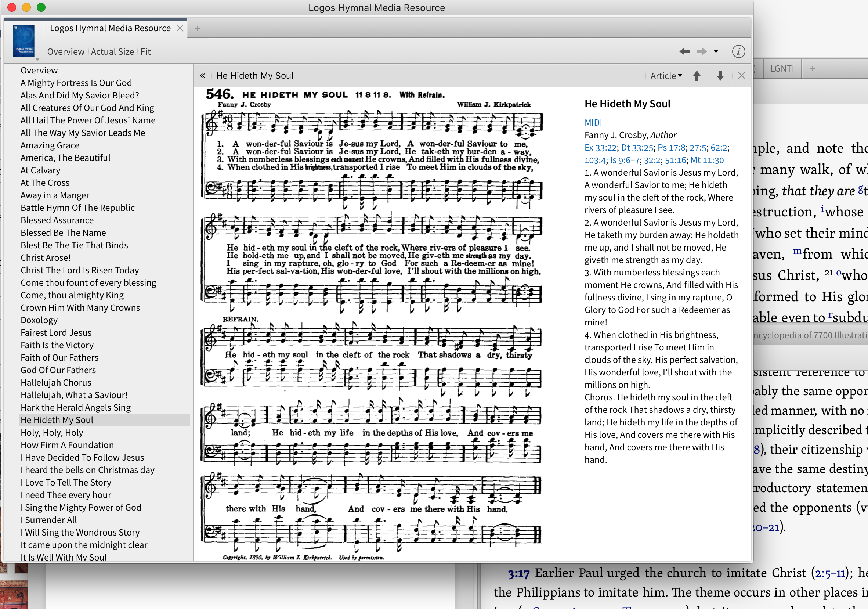Select Holy, Holy, Holy hymn
This screenshot has width=868, height=609.
tap(52, 432)
